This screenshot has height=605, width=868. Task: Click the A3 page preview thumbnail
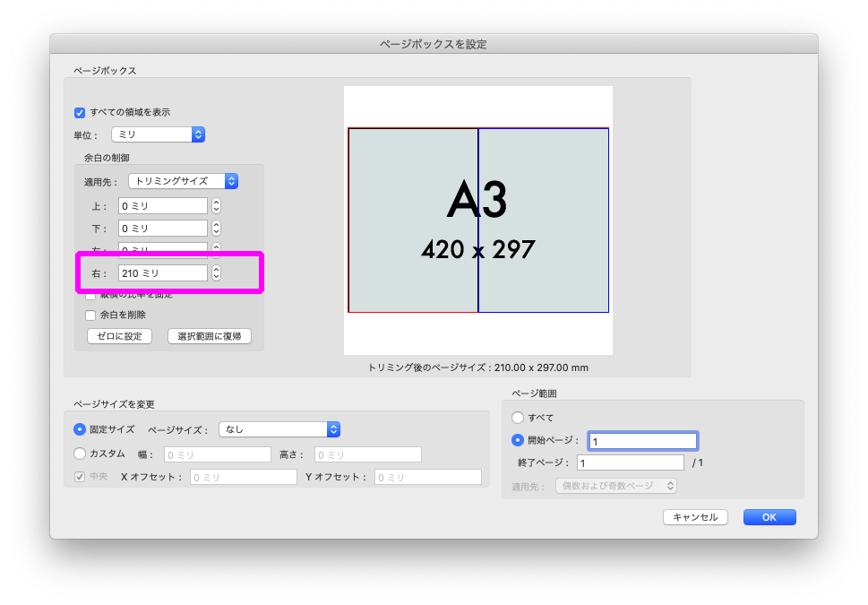point(478,220)
